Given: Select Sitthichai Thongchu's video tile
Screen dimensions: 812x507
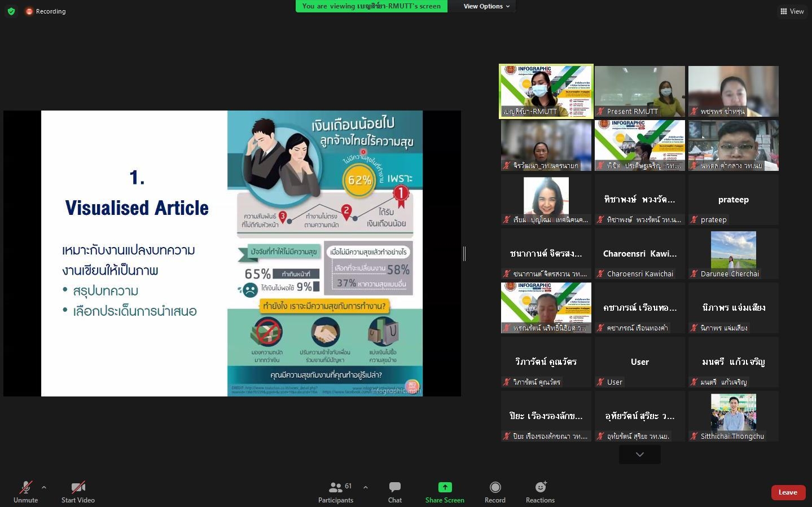Looking at the screenshot, I should pyautogui.click(x=733, y=416).
